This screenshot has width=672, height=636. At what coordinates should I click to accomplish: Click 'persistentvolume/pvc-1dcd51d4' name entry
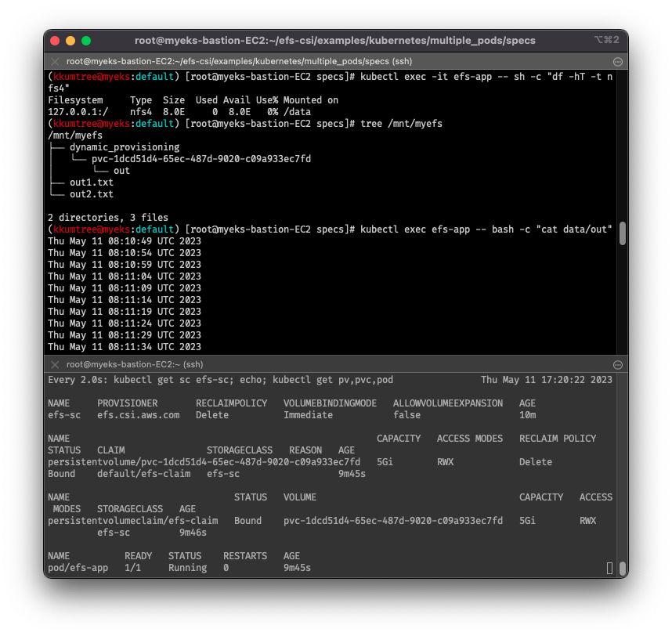click(204, 462)
